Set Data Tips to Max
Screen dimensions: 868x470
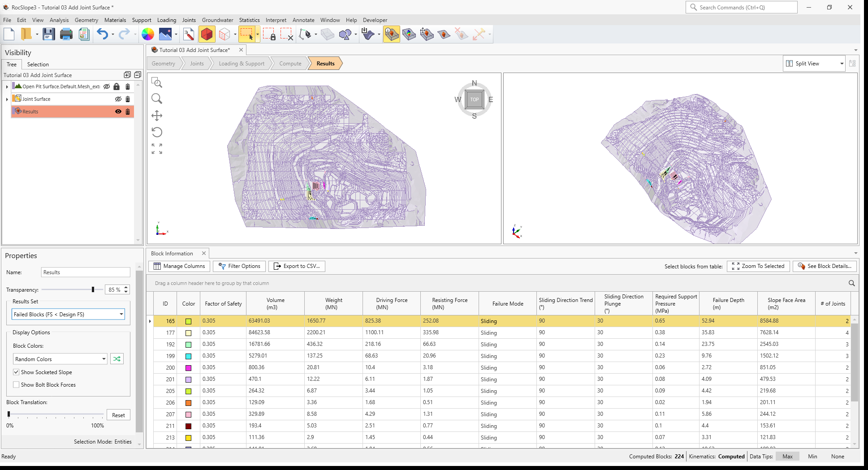788,457
